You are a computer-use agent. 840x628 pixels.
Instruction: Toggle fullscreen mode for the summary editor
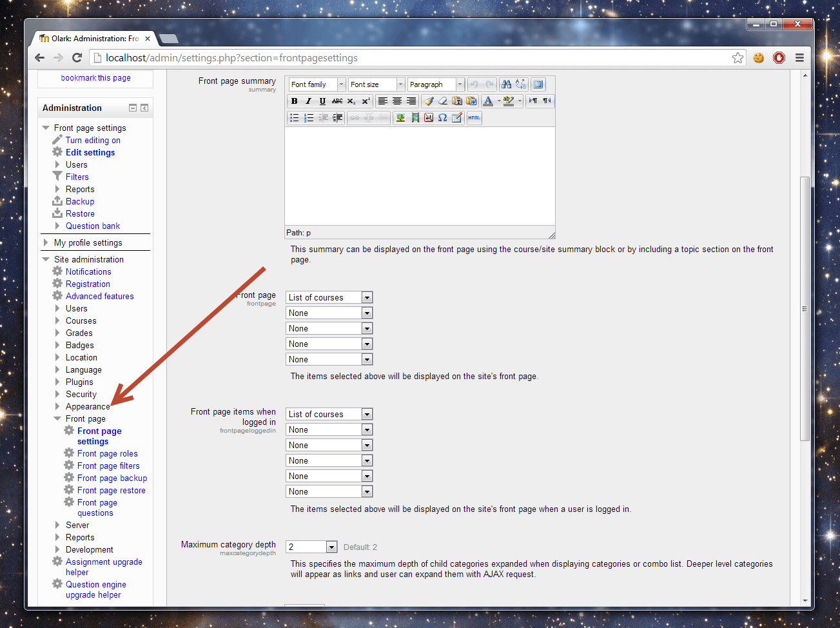point(538,84)
